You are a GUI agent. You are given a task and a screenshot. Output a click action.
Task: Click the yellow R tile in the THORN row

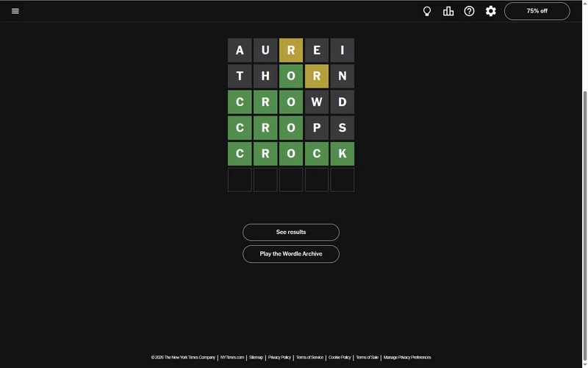coord(317,77)
